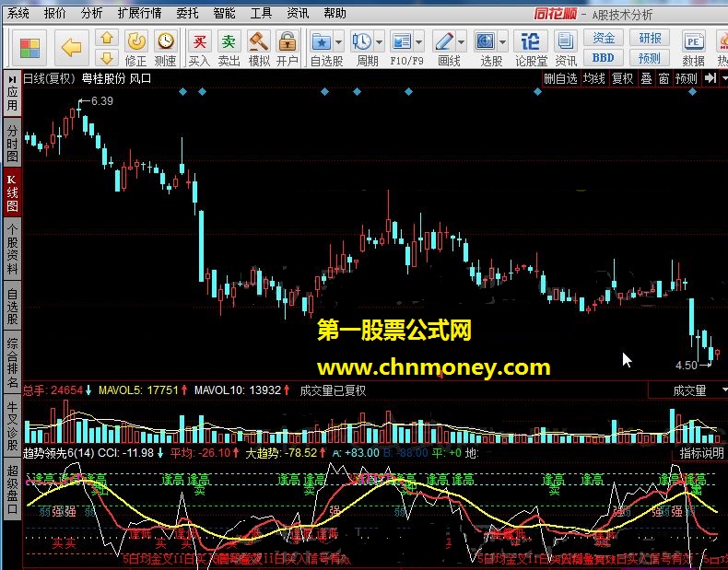728x570 pixels.
Task: Expand the 画线 dropdown arrow
Action: [462, 42]
